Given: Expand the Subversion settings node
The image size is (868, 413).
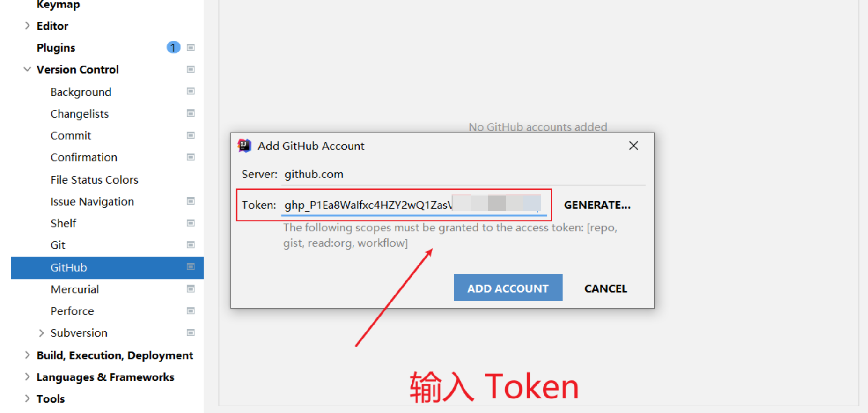Looking at the screenshot, I should (41, 333).
